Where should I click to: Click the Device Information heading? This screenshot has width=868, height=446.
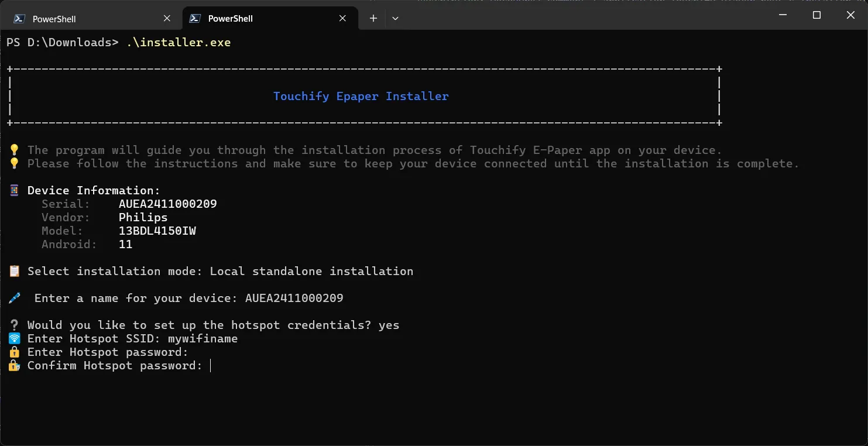coord(94,190)
